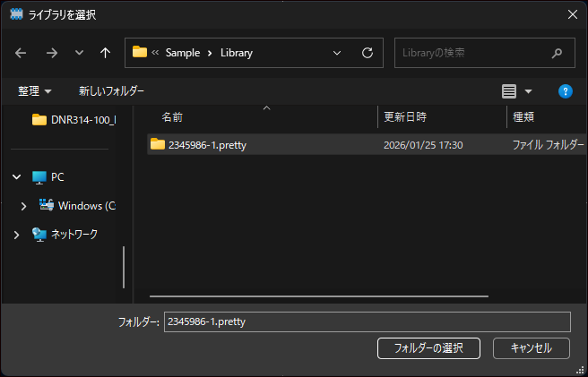This screenshot has width=588, height=377.
Task: Open the view options dropdown arrow
Action: tap(528, 91)
